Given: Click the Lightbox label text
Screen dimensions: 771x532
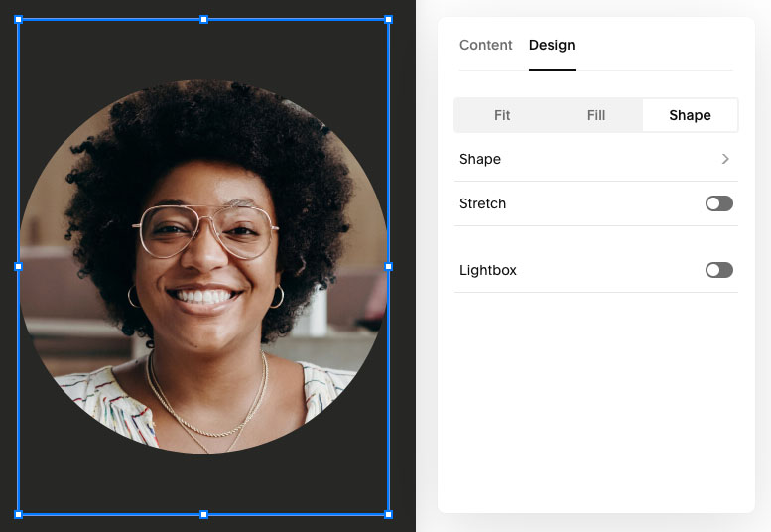Looking at the screenshot, I should point(488,270).
